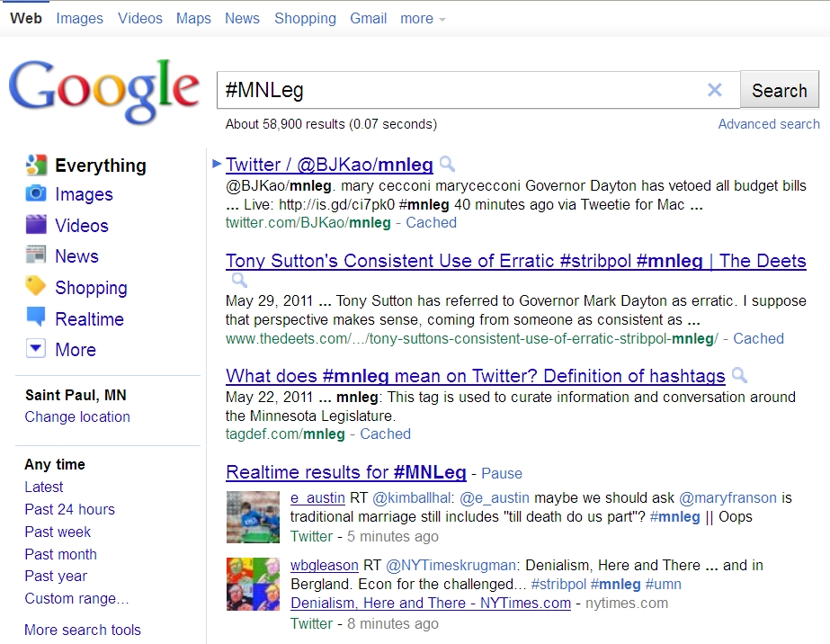Pause the realtime results stream
830x644 pixels.
coord(501,473)
